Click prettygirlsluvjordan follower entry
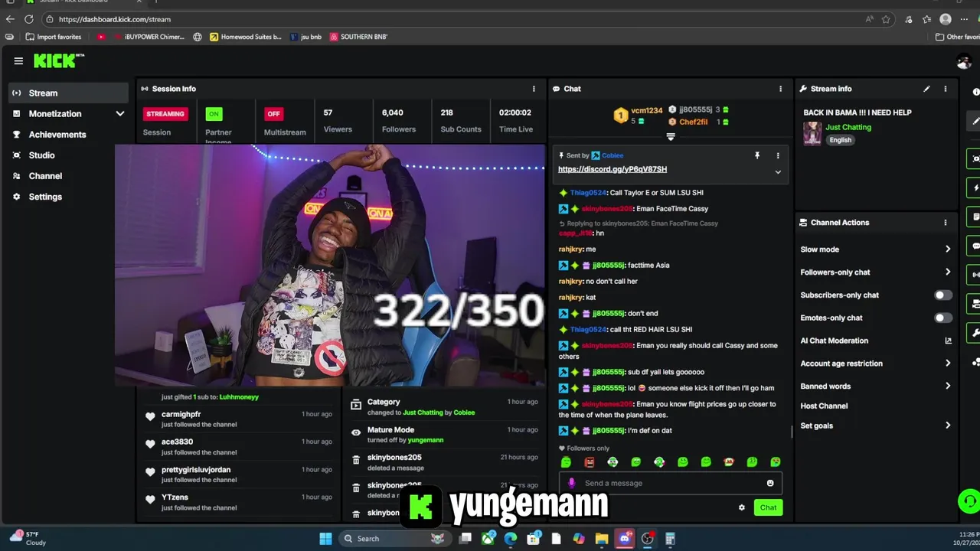The image size is (980, 551). 239,474
